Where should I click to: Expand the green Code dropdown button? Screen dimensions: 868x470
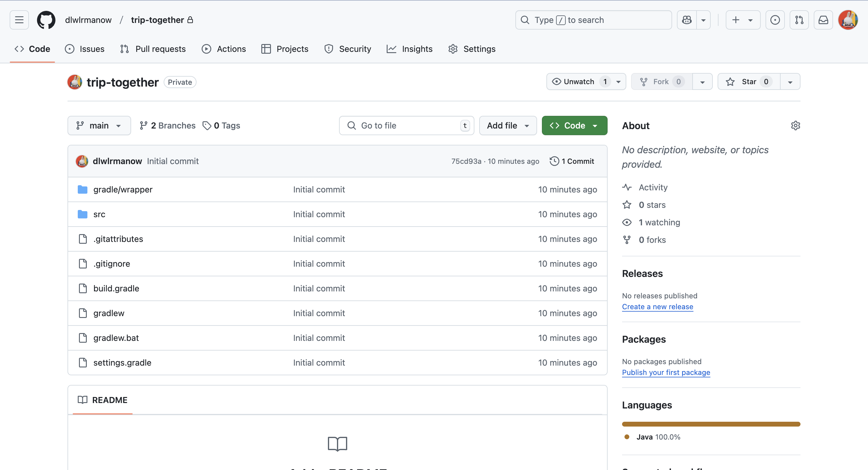click(x=574, y=125)
